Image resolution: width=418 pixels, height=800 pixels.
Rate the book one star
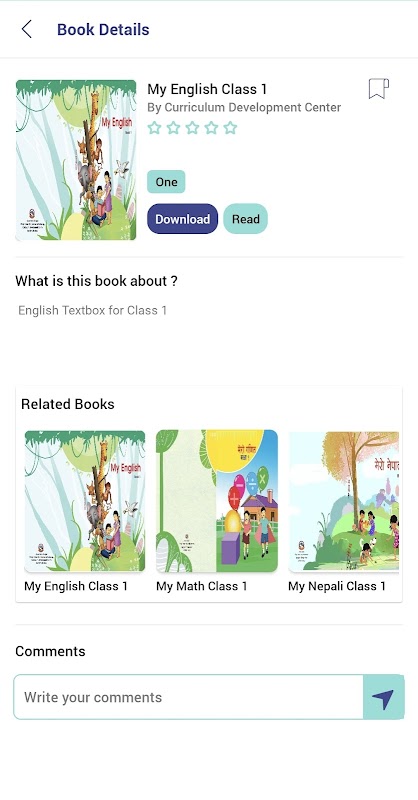(154, 128)
